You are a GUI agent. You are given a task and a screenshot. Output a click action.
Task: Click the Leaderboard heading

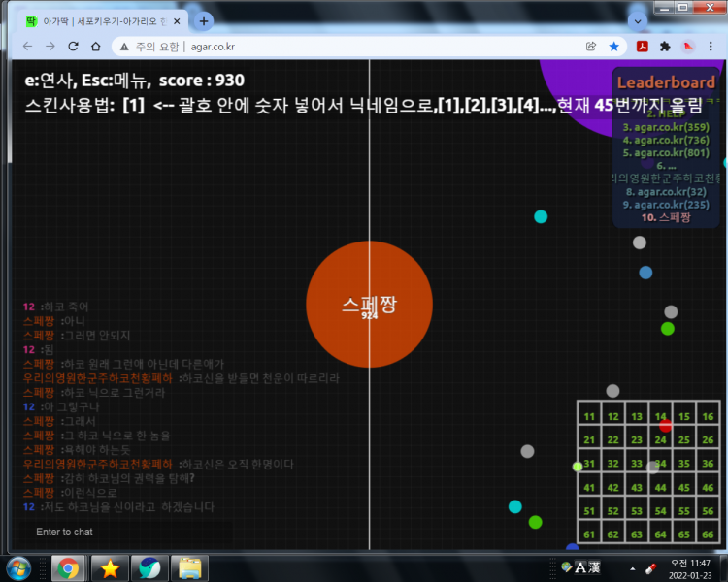(x=666, y=82)
